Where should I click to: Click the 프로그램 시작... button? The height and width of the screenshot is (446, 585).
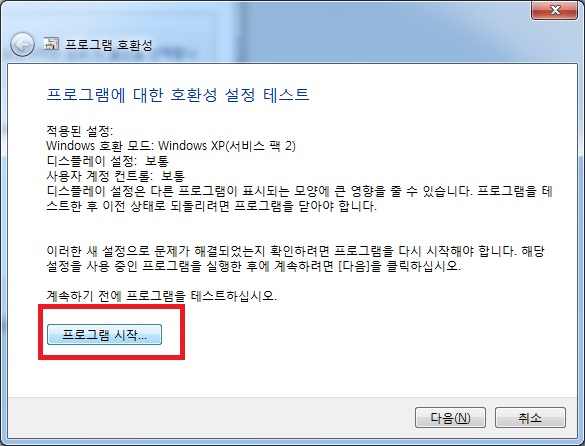click(x=104, y=334)
